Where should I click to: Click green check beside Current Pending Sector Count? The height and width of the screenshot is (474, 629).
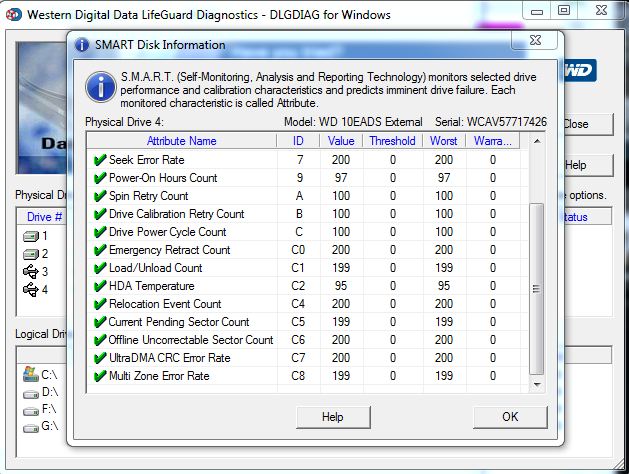[x=99, y=322]
